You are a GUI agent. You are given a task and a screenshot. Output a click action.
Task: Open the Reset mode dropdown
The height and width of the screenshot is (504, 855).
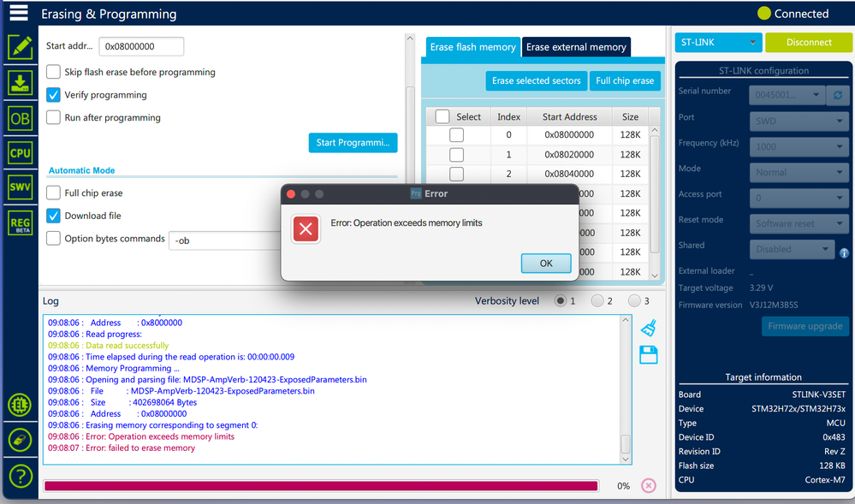[x=799, y=223]
